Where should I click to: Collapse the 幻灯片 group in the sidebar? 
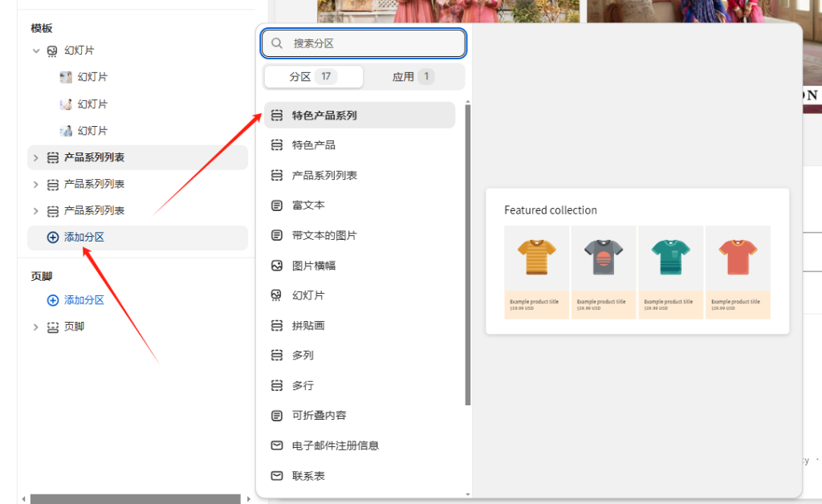35,50
